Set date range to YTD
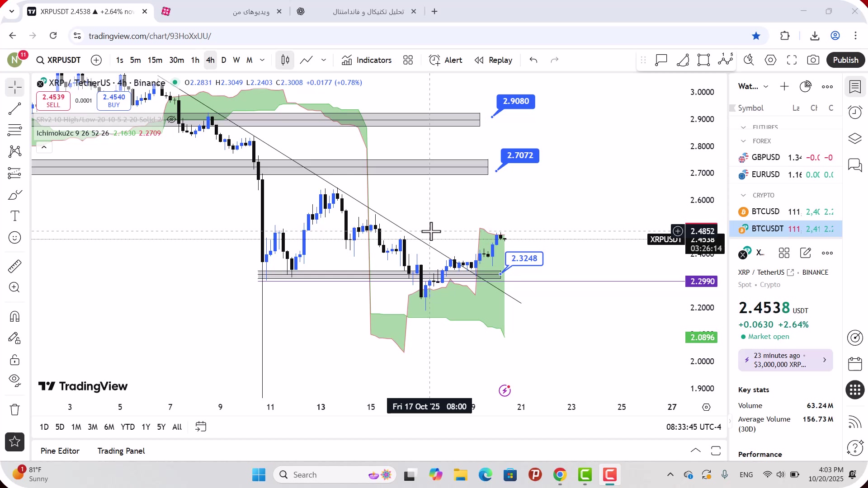The image size is (868, 488). (x=127, y=427)
